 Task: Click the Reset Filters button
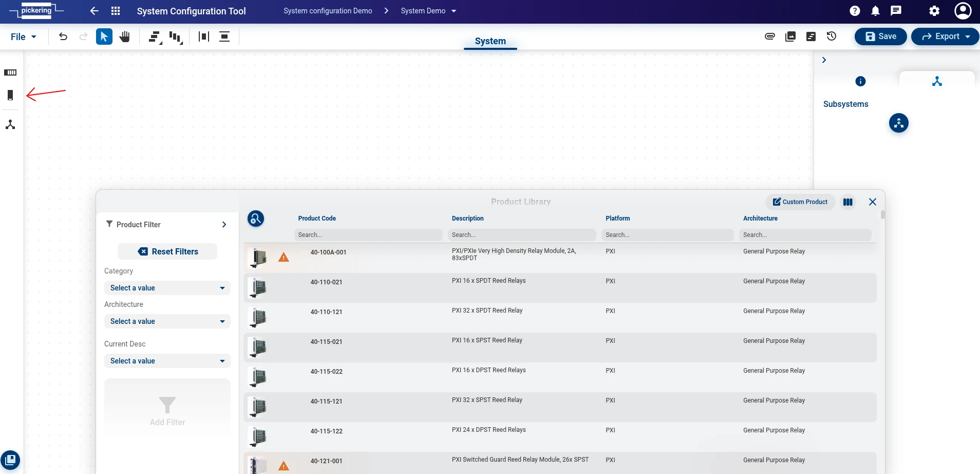167,251
